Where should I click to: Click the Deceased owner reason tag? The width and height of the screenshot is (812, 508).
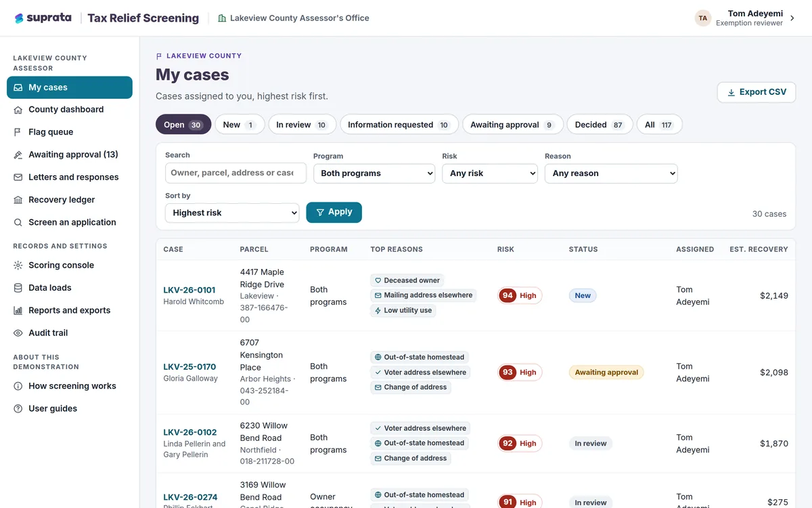tap(407, 280)
